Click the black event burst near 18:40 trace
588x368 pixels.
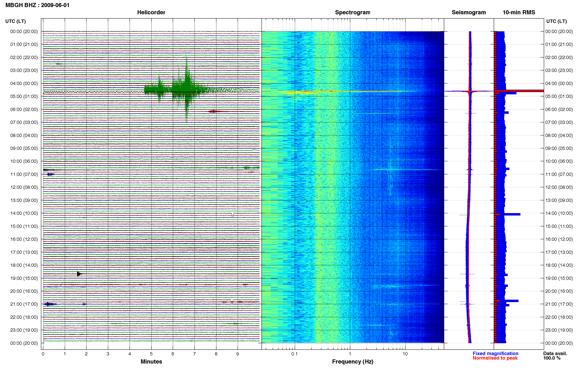pos(79,274)
